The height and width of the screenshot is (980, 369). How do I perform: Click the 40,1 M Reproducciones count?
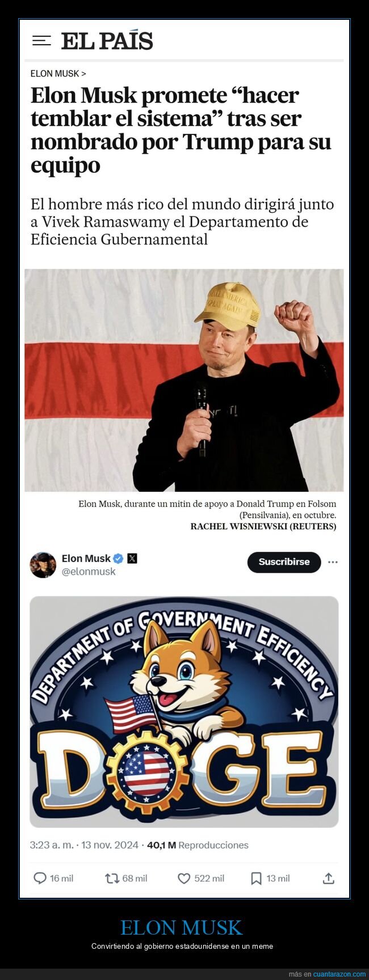coord(198,845)
